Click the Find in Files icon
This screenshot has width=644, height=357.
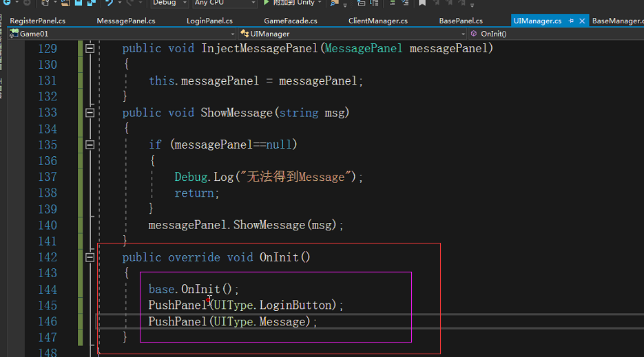pos(333,3)
